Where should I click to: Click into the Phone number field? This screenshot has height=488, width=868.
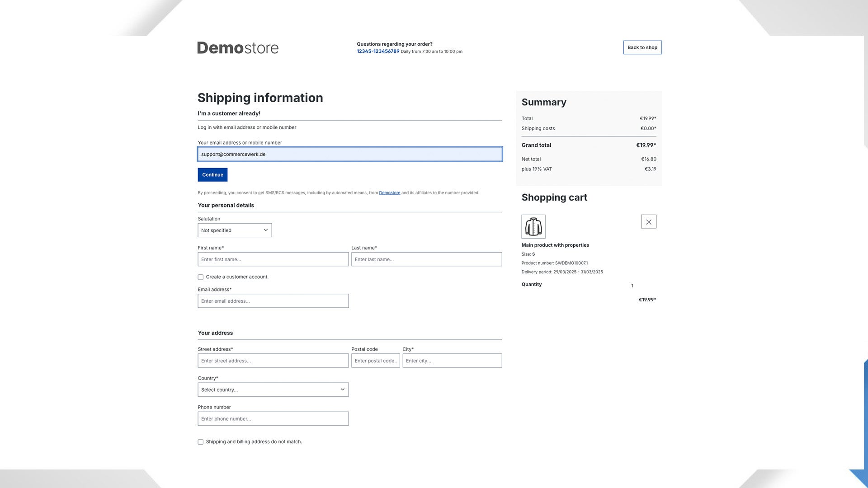pyautogui.click(x=273, y=418)
